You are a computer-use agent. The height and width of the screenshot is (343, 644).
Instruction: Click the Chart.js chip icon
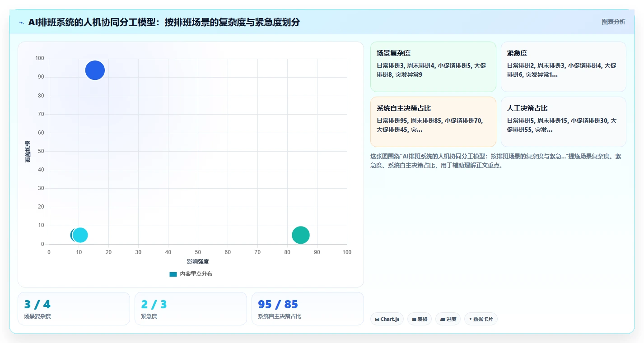coord(377,319)
